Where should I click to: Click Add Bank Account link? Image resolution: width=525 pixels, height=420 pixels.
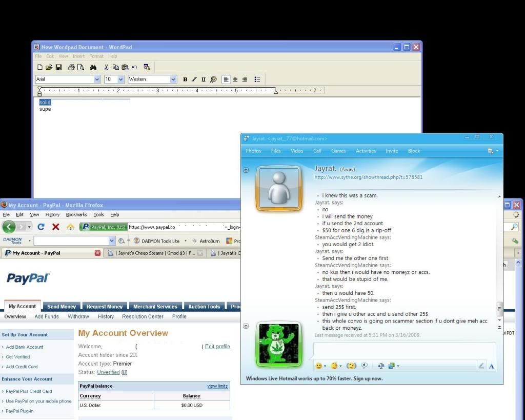25,347
